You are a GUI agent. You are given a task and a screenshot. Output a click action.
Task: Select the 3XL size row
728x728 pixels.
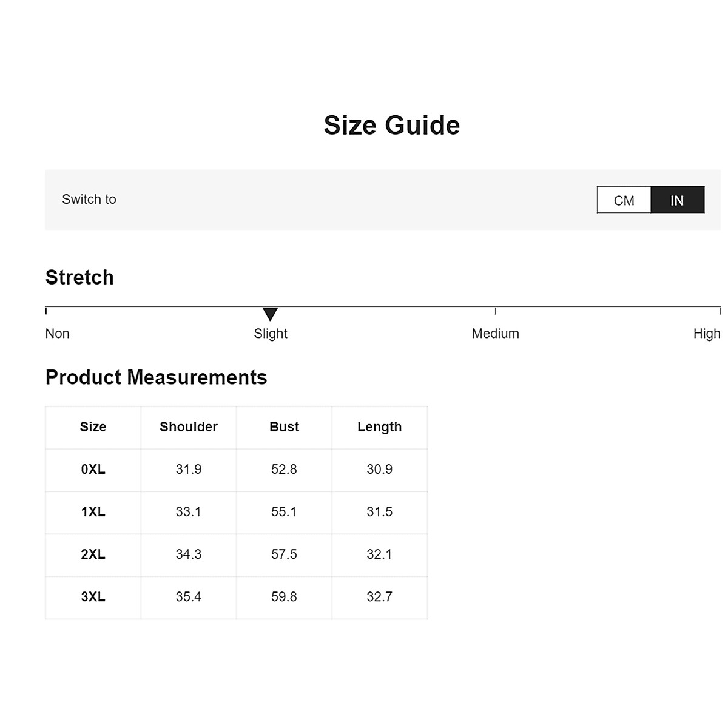(x=93, y=597)
